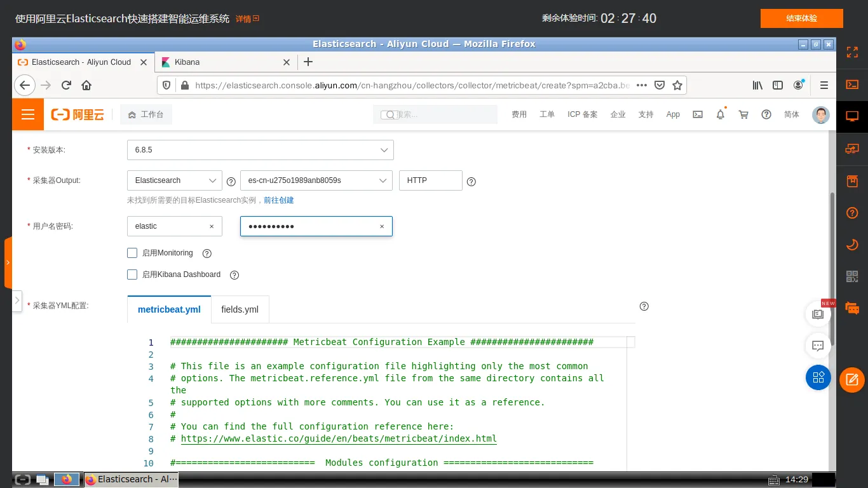Open Firefox account icon
868x488 pixels.
(x=799, y=85)
